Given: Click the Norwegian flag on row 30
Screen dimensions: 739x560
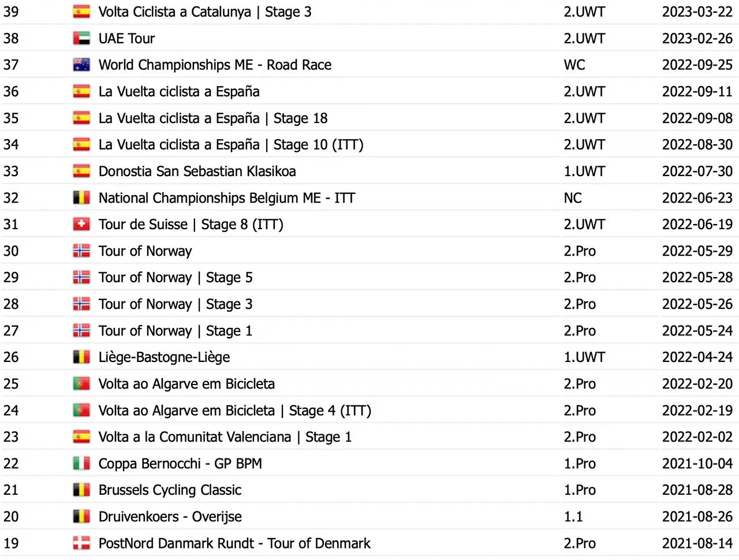Looking at the screenshot, I should (81, 251).
